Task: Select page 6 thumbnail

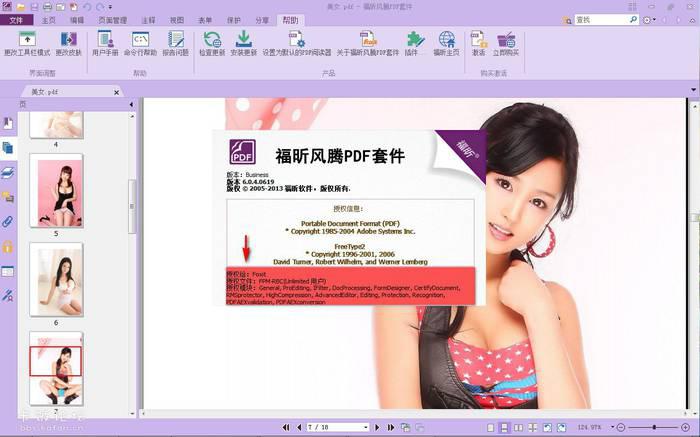Action: coord(56,279)
